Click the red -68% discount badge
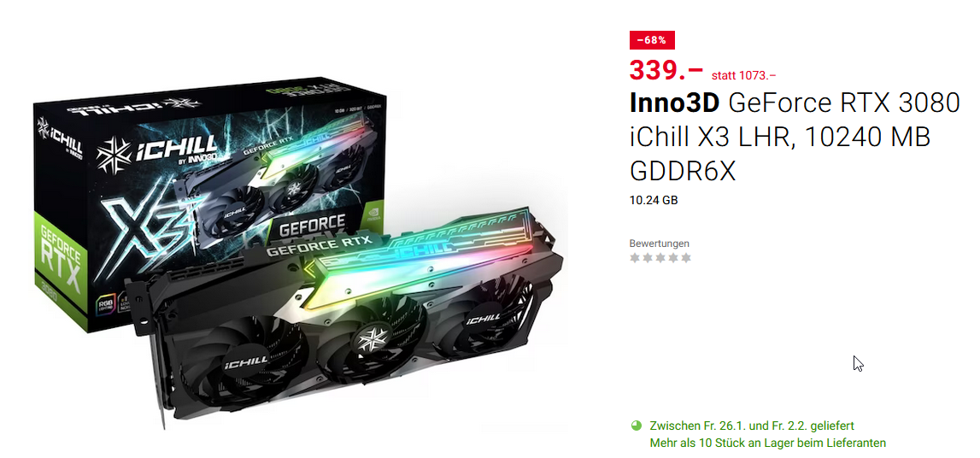 pyautogui.click(x=652, y=40)
